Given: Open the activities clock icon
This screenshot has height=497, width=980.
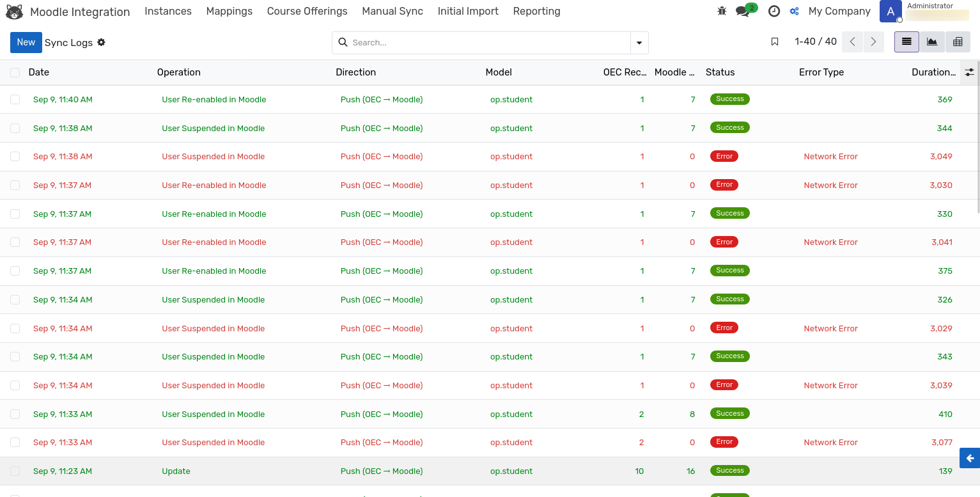Looking at the screenshot, I should tap(774, 11).
